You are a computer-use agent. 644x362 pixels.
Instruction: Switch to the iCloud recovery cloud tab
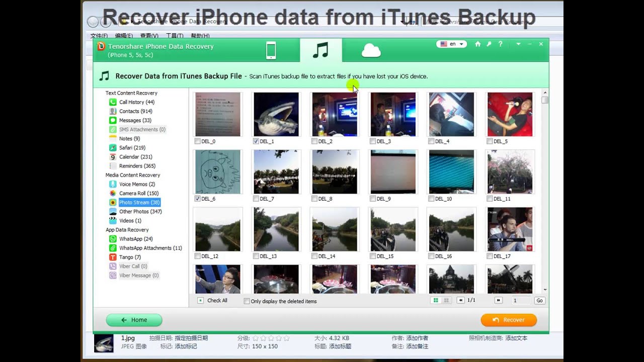(x=371, y=51)
